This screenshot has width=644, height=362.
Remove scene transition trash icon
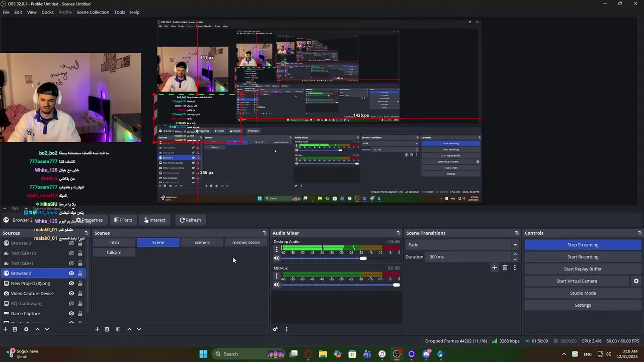505,268
